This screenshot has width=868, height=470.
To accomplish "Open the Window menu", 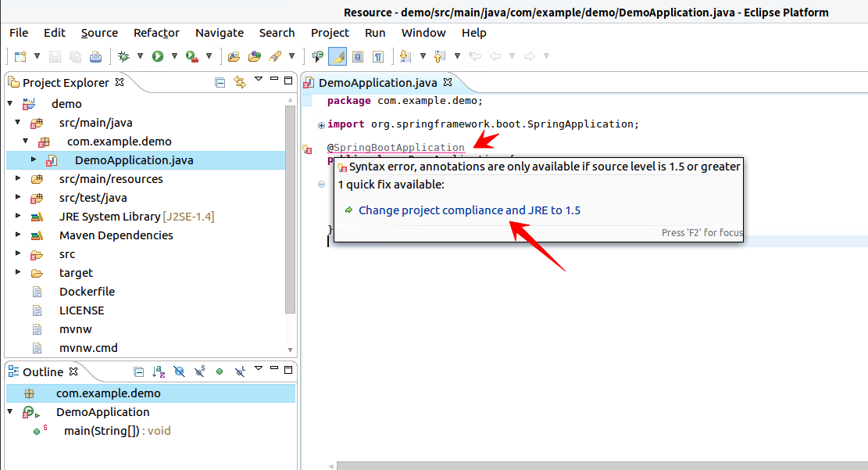I will click(x=423, y=33).
